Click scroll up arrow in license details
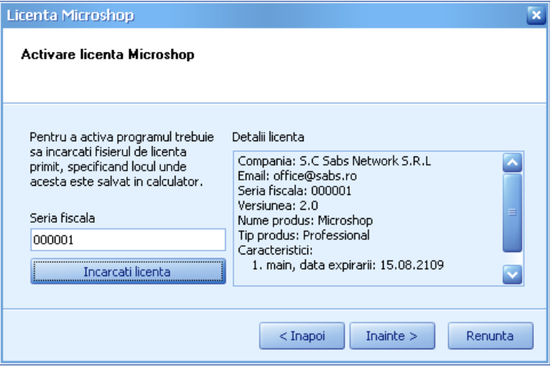 click(512, 162)
